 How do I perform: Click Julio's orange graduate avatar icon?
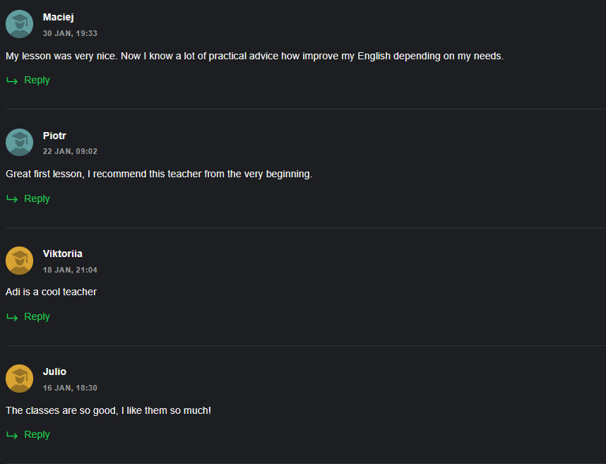19,379
